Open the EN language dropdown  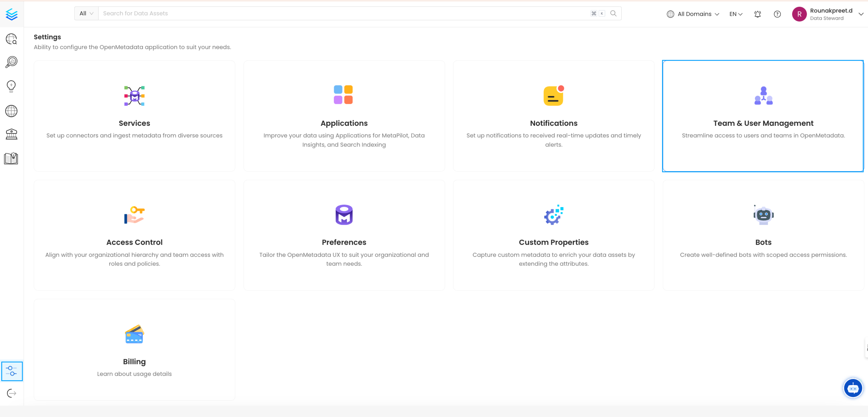[x=735, y=14]
